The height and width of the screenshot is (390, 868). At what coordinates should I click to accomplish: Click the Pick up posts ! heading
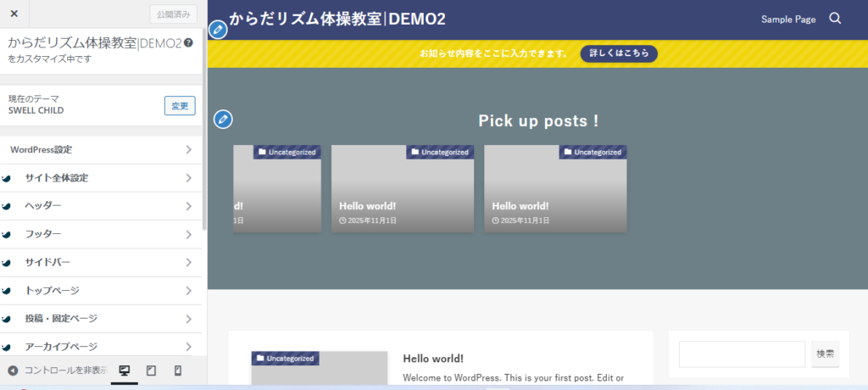(538, 120)
